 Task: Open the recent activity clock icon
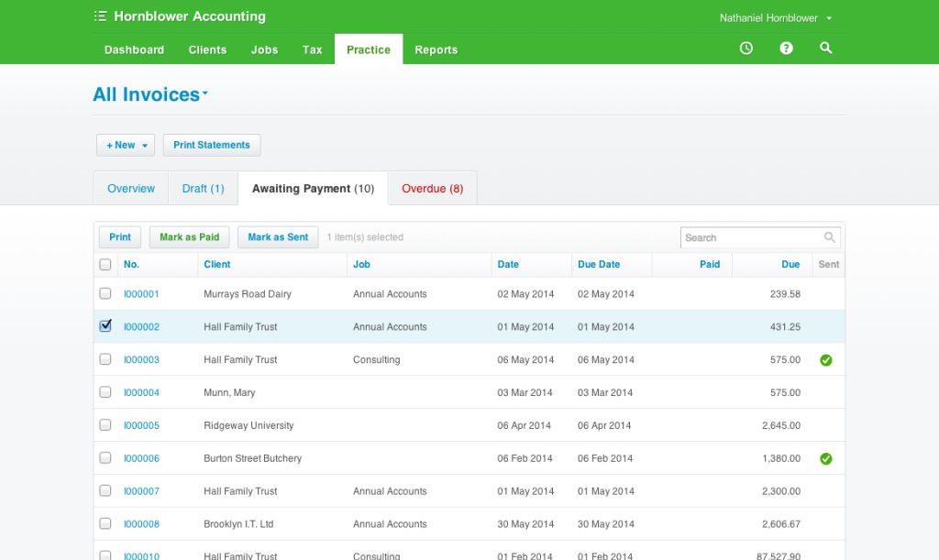click(746, 48)
